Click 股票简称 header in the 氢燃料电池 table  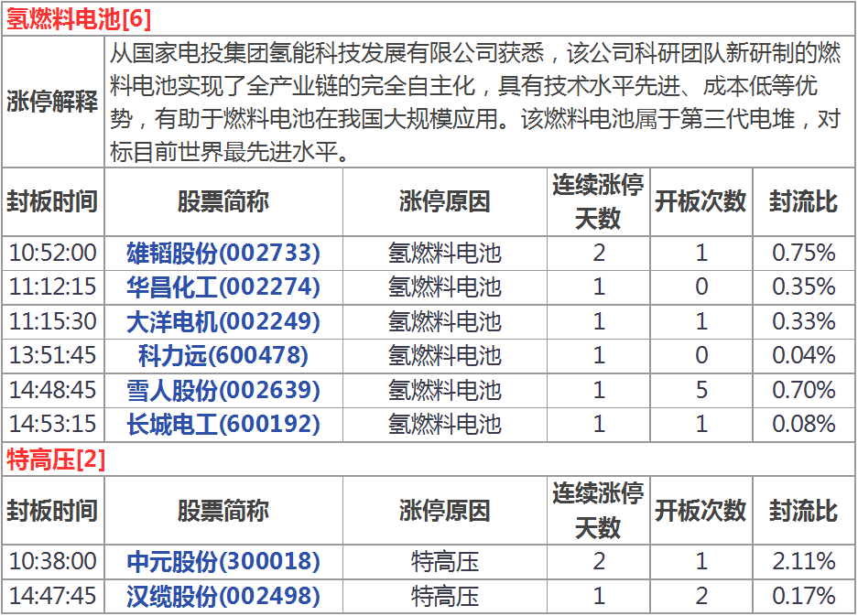click(x=223, y=201)
